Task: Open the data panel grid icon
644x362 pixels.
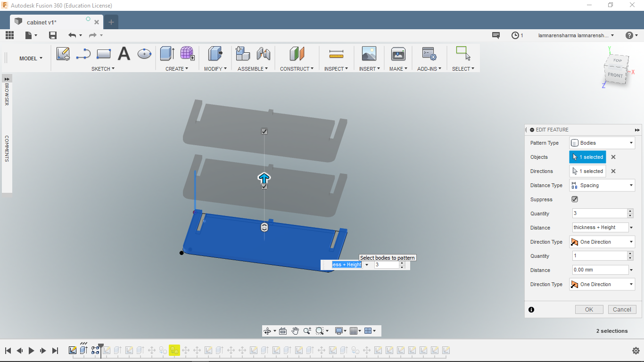Action: pos(9,35)
